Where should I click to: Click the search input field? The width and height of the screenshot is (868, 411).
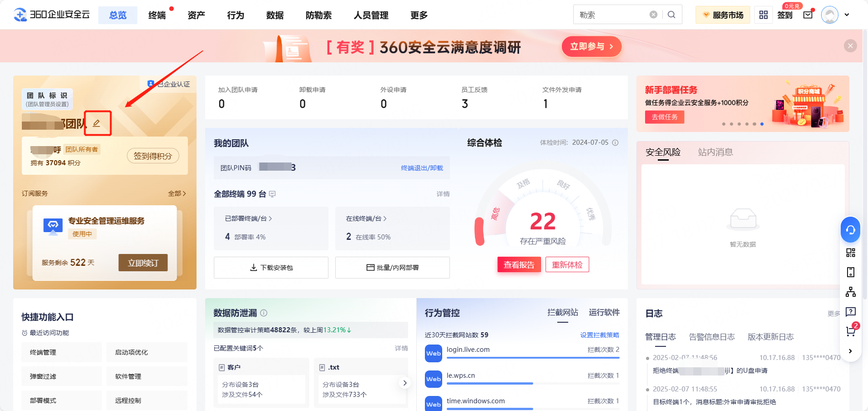coord(613,15)
